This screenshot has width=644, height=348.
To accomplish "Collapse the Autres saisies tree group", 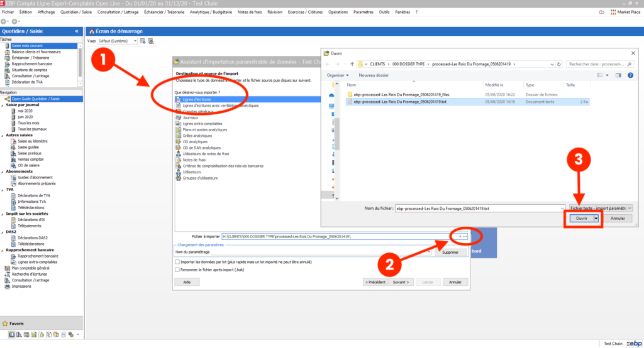I will tap(3, 136).
